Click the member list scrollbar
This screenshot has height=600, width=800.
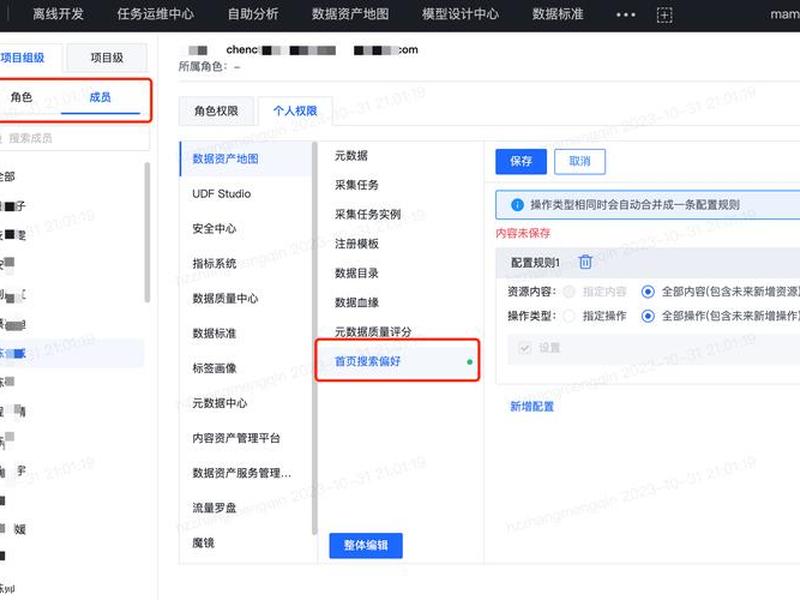pos(147,232)
